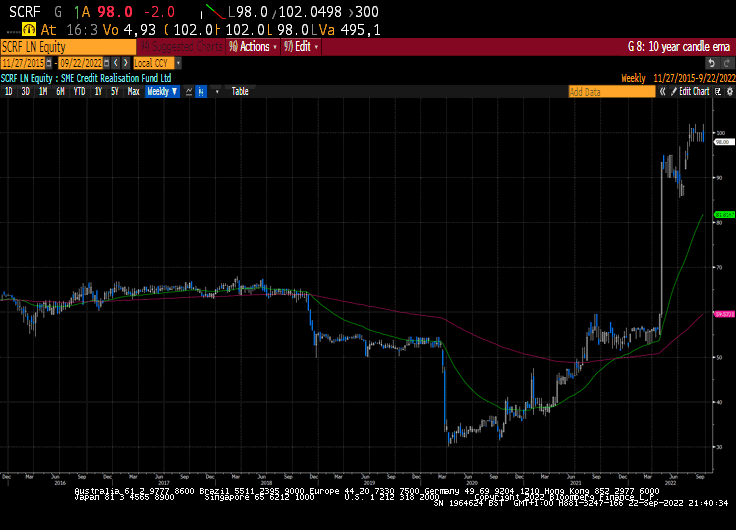Select the YTD range tab

pos(79,92)
